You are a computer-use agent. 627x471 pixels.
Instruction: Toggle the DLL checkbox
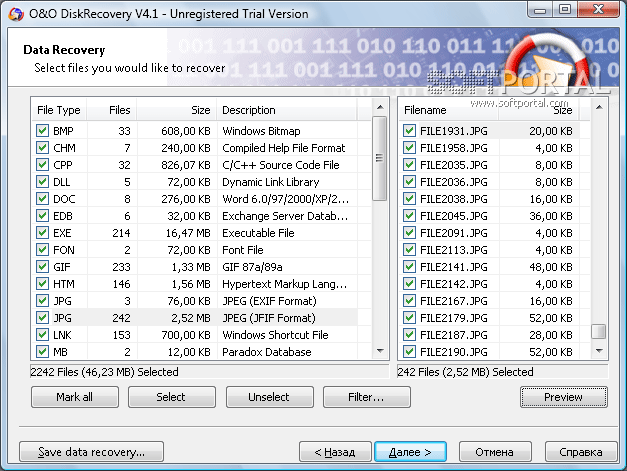(42, 182)
